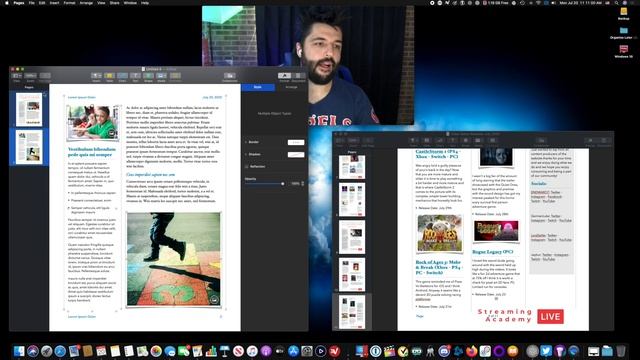Open Zoom dropdown in Lorem Ipsum window toolbar

[x=30, y=76]
